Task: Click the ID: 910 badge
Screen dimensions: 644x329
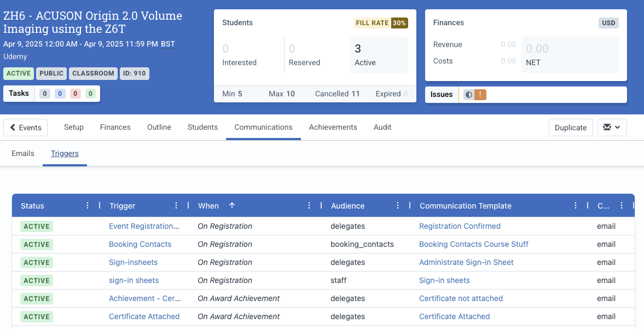Action: click(134, 73)
